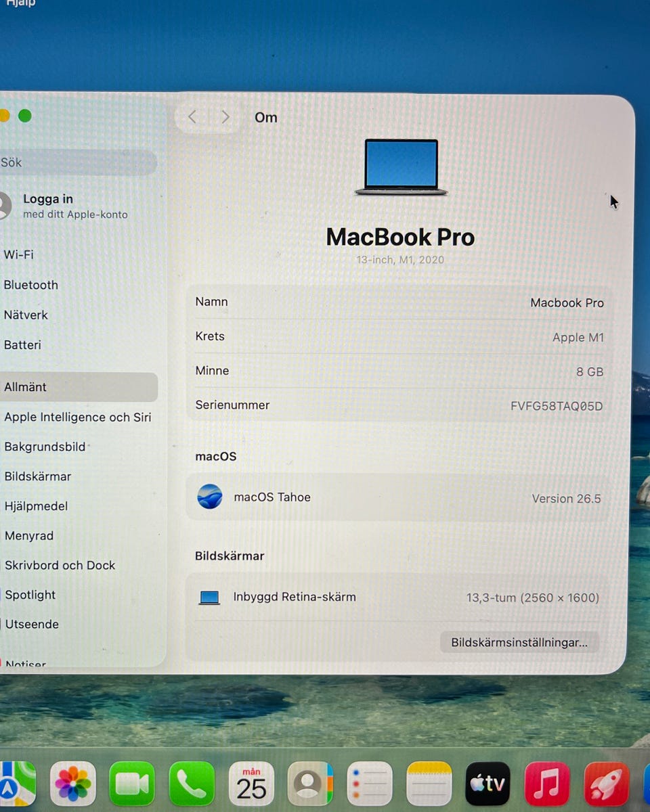Image resolution: width=650 pixels, height=812 pixels.
Task: Select Bakgrundsbild in the sidebar
Action: 45,447
